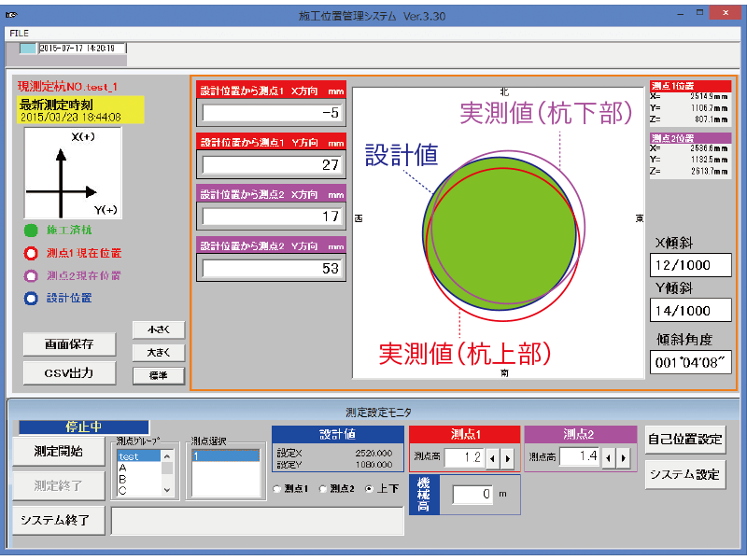
Task: Click the 測点1 X方向 value field showing -5
Action: (272, 113)
